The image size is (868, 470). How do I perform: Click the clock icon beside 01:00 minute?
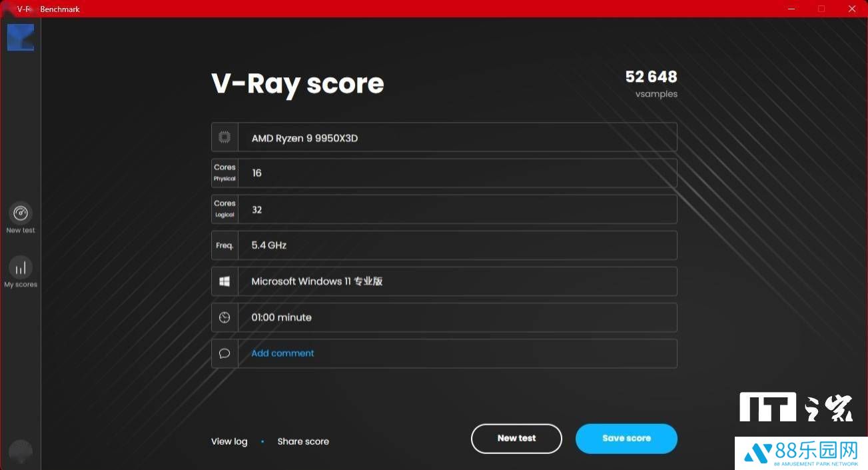pyautogui.click(x=224, y=317)
